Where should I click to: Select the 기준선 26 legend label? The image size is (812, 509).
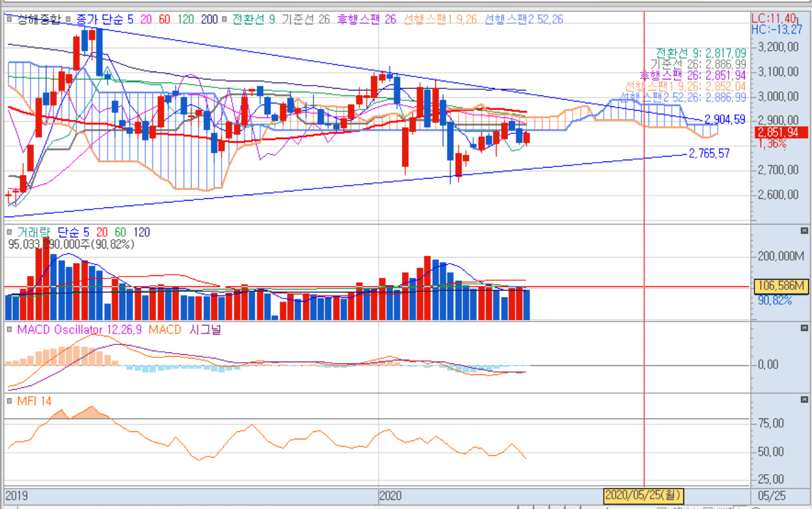coord(306,20)
